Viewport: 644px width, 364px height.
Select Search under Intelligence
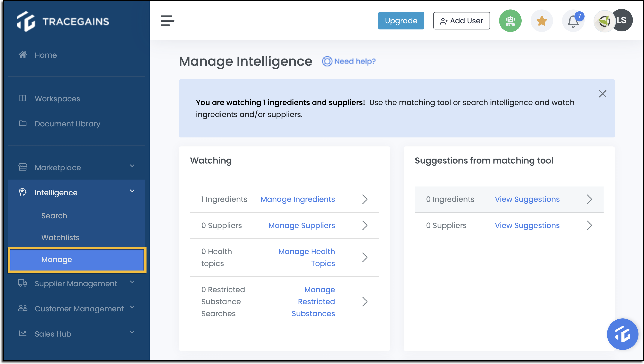(x=54, y=215)
